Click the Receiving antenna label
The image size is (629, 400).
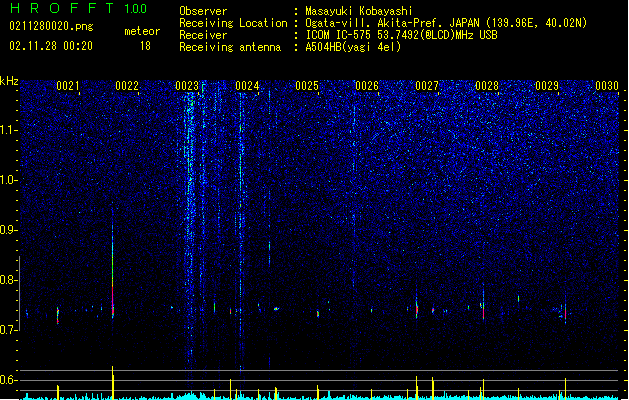(230, 47)
